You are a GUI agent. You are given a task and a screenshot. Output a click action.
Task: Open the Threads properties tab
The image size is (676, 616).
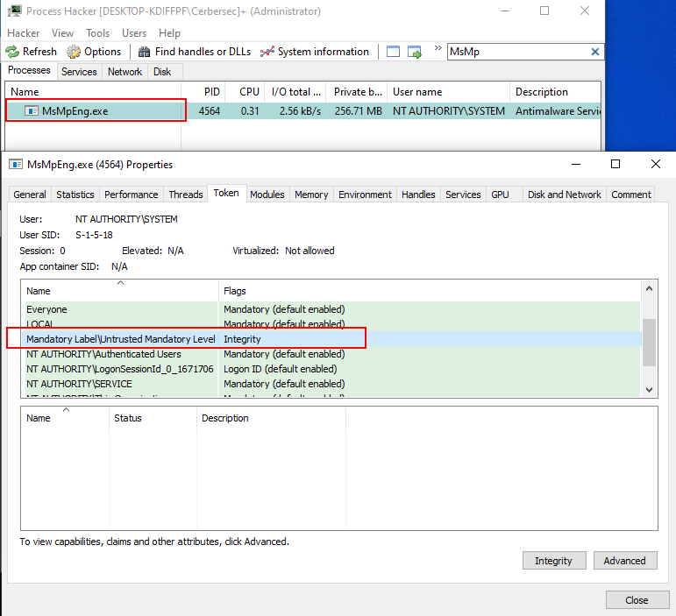coord(186,195)
